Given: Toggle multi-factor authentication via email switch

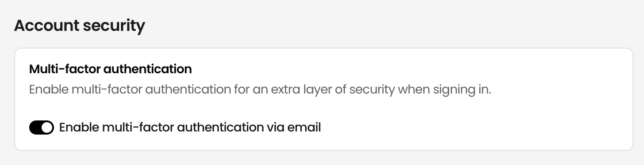Looking at the screenshot, I should 42,128.
